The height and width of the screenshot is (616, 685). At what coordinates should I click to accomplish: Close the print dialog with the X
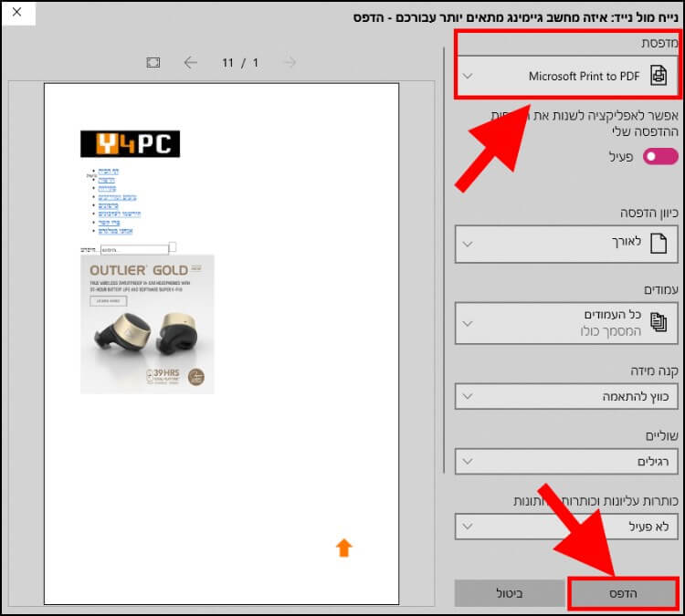17,12
